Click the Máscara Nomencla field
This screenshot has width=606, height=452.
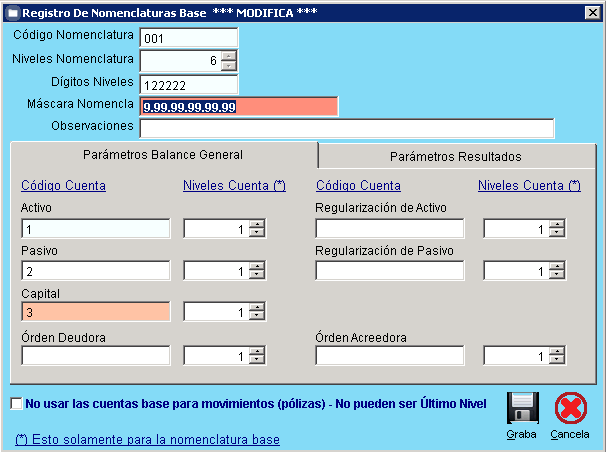(x=239, y=107)
